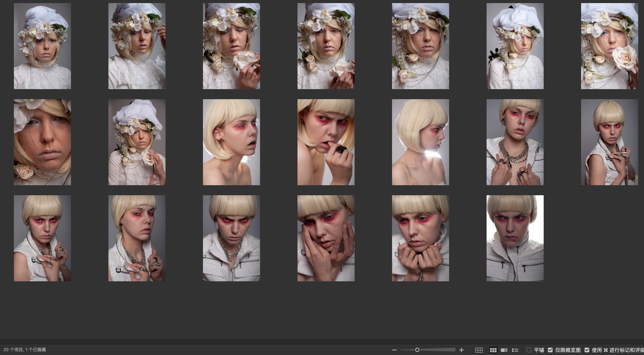
Task: Select the photo biting finger with black ring
Action: coord(326,142)
